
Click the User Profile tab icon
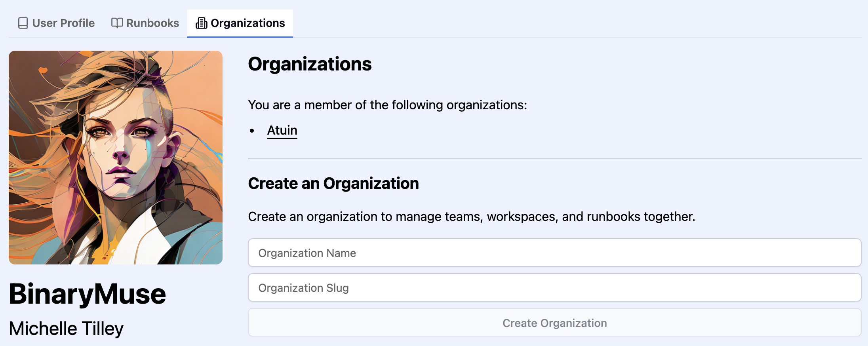pyautogui.click(x=23, y=23)
